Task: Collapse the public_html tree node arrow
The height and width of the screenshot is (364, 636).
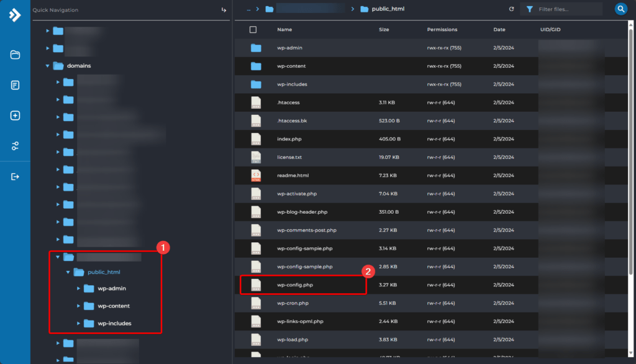Action: click(68, 272)
